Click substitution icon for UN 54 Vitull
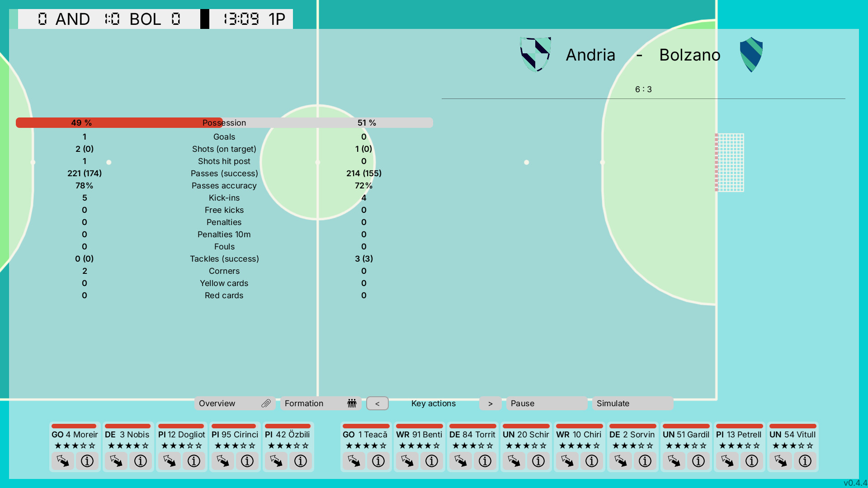Screen dimensions: 868x488 pyautogui.click(x=780, y=461)
